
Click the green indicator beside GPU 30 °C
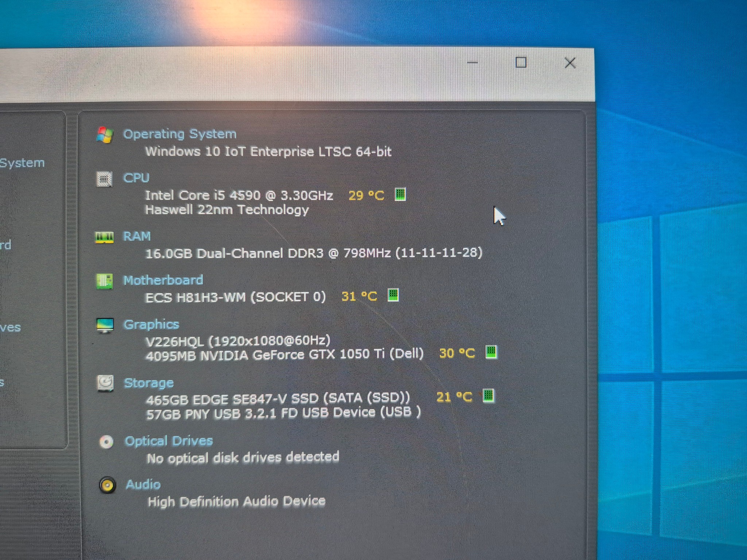(x=491, y=352)
